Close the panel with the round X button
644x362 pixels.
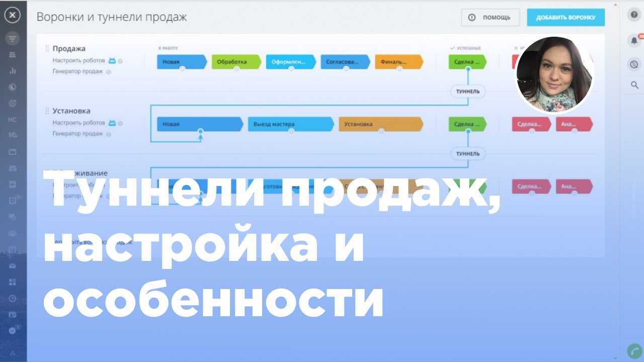point(13,16)
